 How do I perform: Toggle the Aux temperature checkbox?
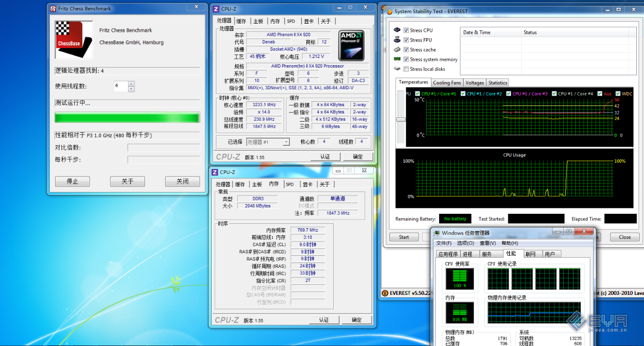(600, 94)
